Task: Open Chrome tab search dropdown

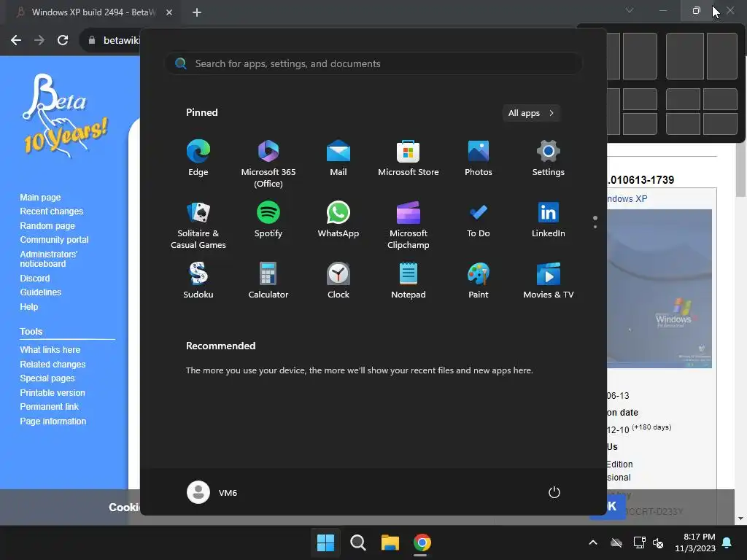Action: [x=630, y=10]
